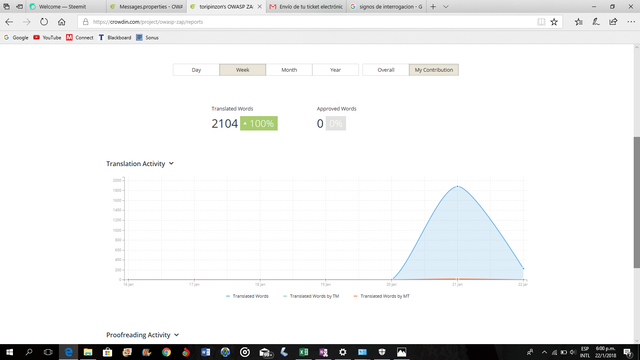Open Settings gear from taskbar
Image resolution: width=640 pixels, height=360 pixels.
(342, 352)
